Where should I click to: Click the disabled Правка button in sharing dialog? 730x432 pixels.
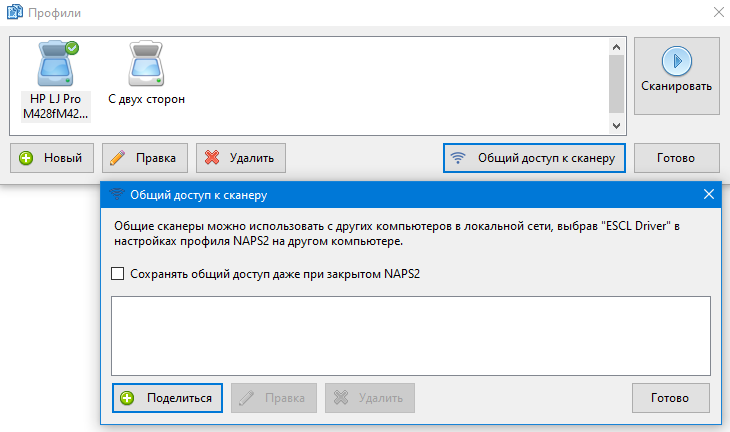tap(274, 398)
